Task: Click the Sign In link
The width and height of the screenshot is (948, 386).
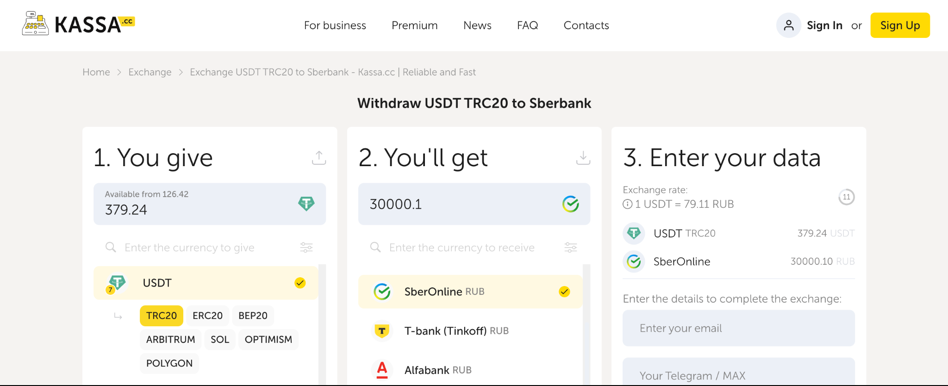Action: pos(825,25)
